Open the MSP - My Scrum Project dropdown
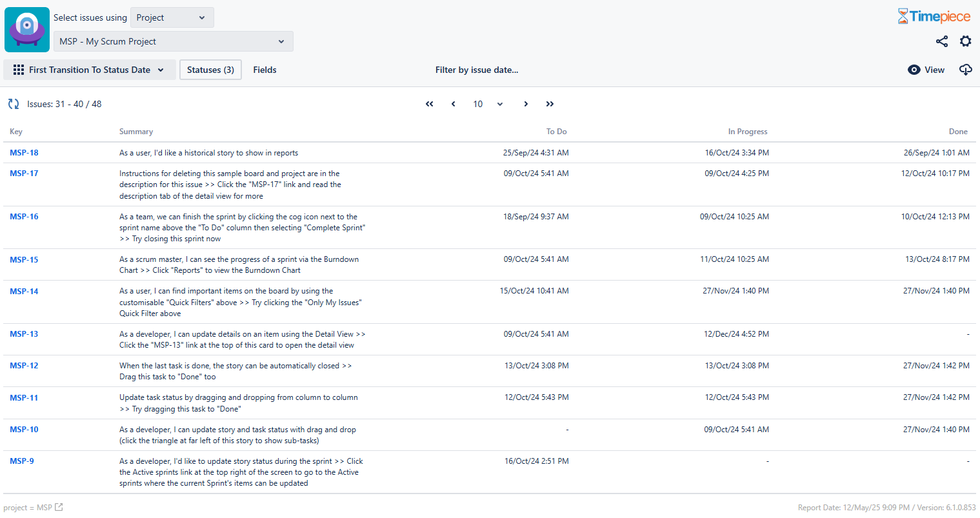Screen dimensions: 980x518 pyautogui.click(x=173, y=41)
